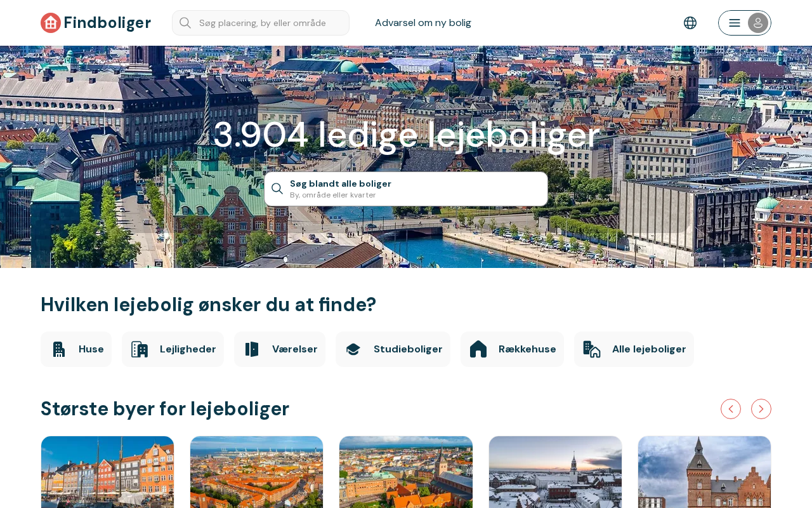Screen dimensions: 812x508
Task: Click the header search magnifier icon
Action: (185, 23)
